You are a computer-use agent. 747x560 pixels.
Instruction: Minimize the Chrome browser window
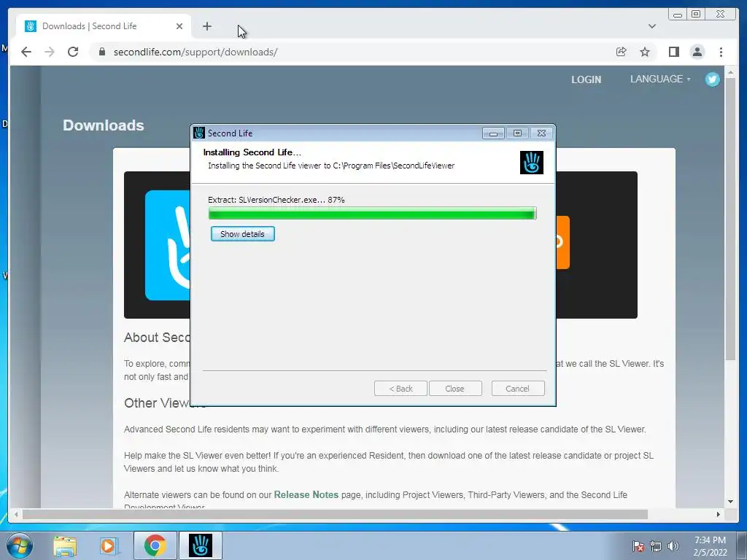tap(678, 15)
